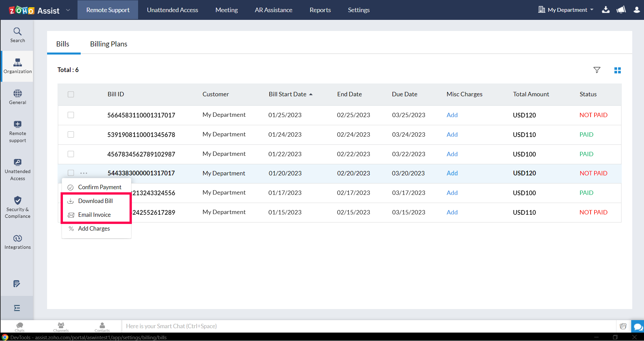644x341 pixels.
Task: Click the download icon in top bar
Action: pyautogui.click(x=606, y=10)
